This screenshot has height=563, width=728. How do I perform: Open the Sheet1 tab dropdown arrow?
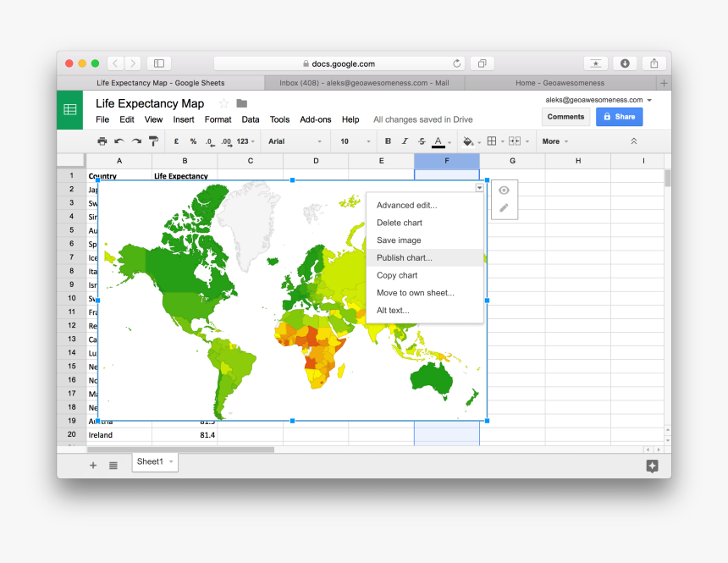tap(171, 461)
